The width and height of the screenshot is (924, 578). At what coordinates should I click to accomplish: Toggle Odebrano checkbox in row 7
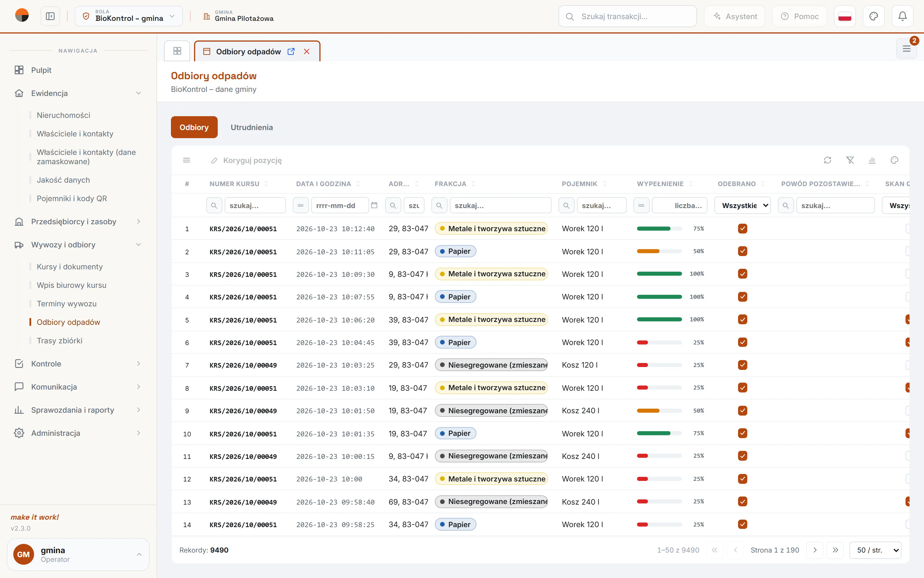click(x=742, y=365)
